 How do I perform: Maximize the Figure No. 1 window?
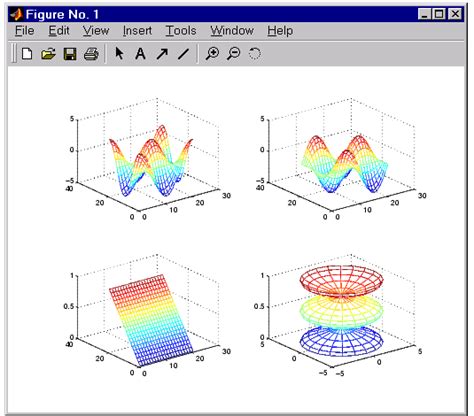coord(439,14)
